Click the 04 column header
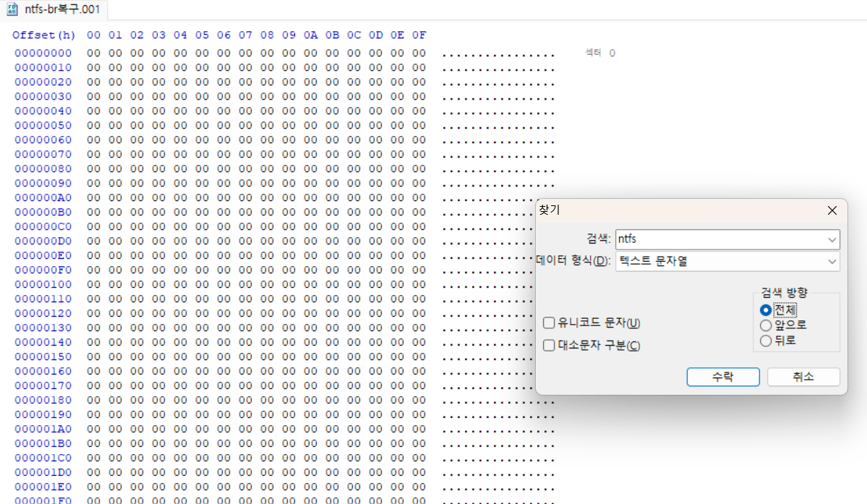The height and width of the screenshot is (504, 867). click(x=180, y=35)
